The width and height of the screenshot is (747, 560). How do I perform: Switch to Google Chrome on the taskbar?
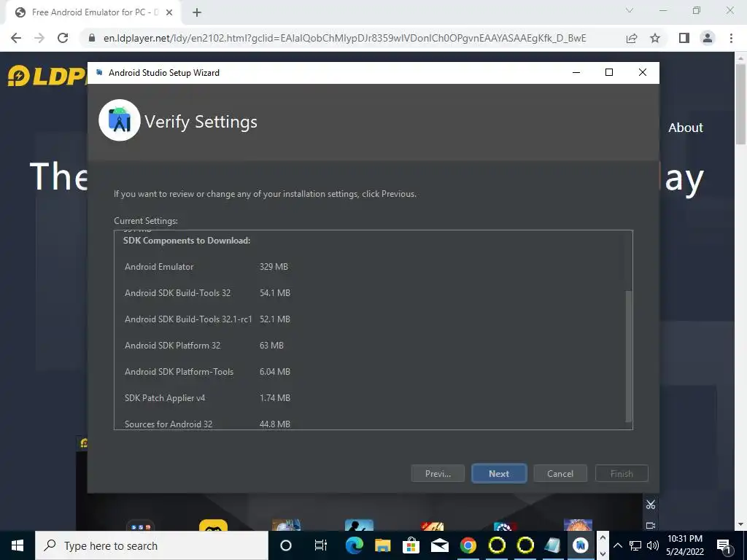pyautogui.click(x=468, y=545)
